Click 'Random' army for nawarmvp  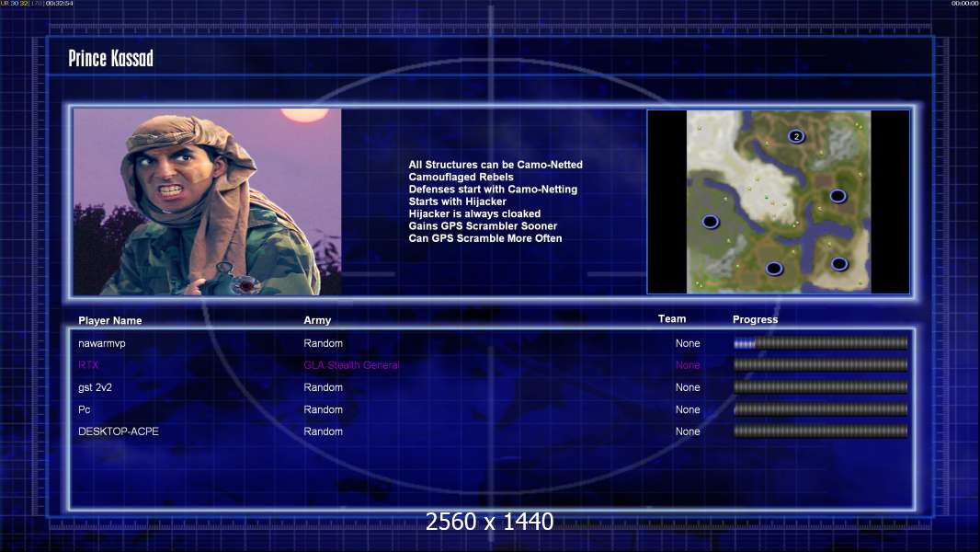tap(323, 343)
